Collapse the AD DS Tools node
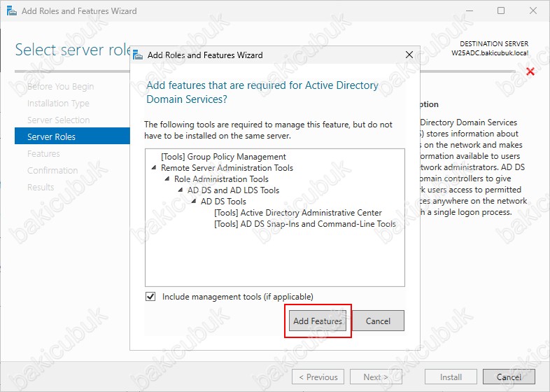 (194, 201)
